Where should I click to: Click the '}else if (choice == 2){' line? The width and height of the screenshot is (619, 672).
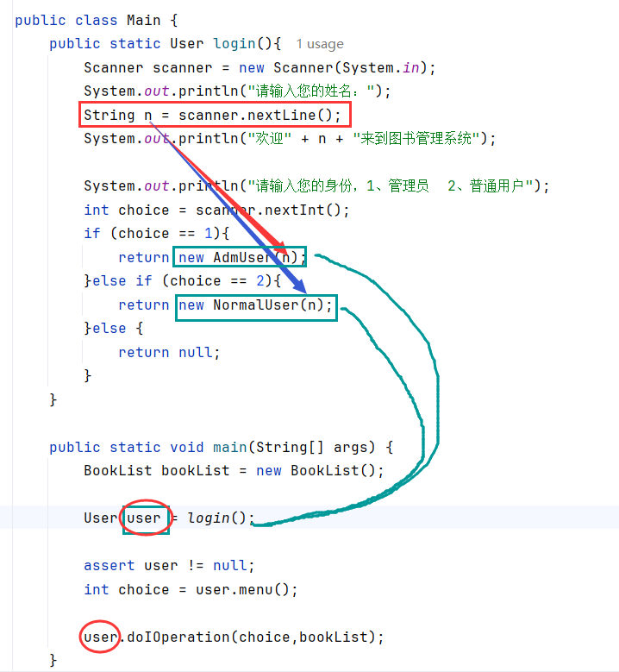(183, 281)
